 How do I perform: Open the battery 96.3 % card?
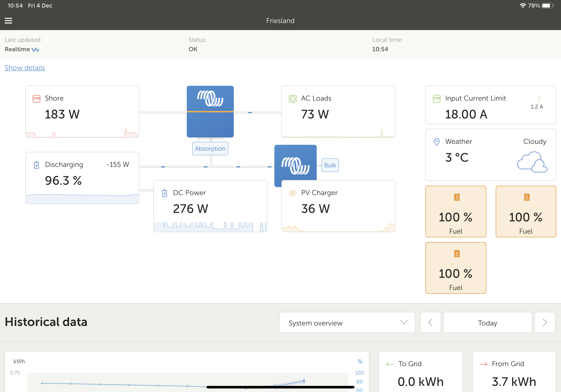click(x=82, y=178)
